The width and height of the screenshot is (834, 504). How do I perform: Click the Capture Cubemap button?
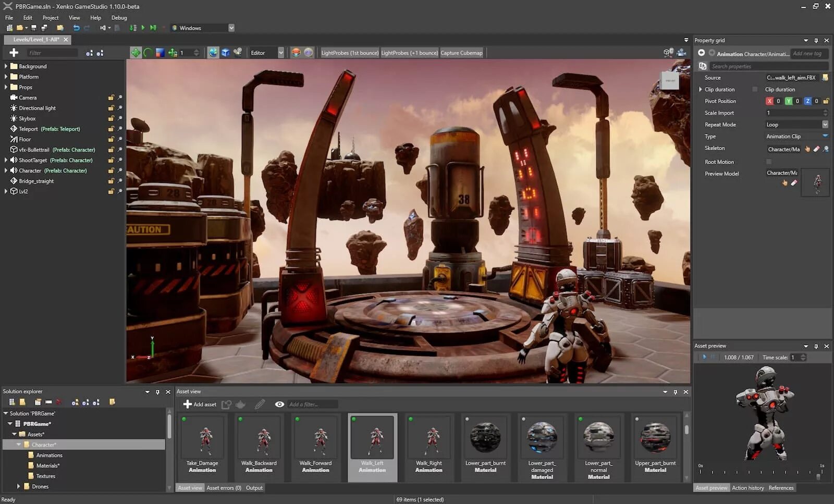461,53
